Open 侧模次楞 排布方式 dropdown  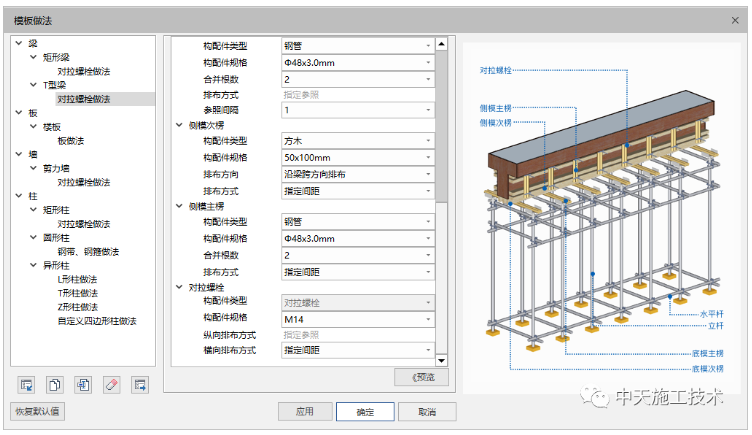(358, 191)
